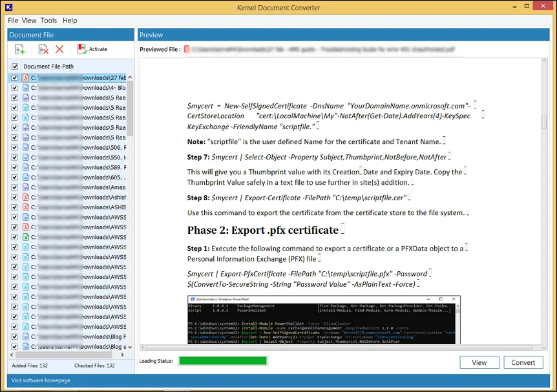Click the View button below the preview
Screen dimensions: 557x392
tap(479, 362)
